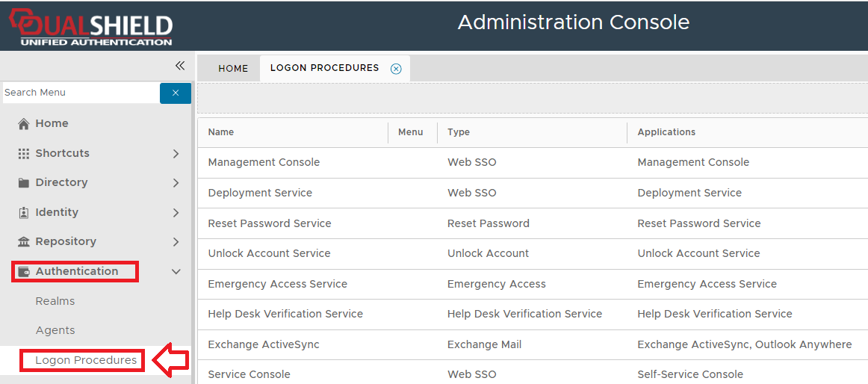Select the LOGON PROCEDURES tab
The width and height of the screenshot is (868, 384).
point(324,68)
